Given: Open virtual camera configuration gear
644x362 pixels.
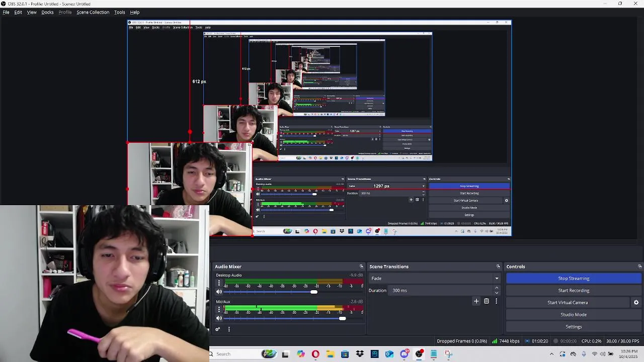Looking at the screenshot, I should pos(636,303).
